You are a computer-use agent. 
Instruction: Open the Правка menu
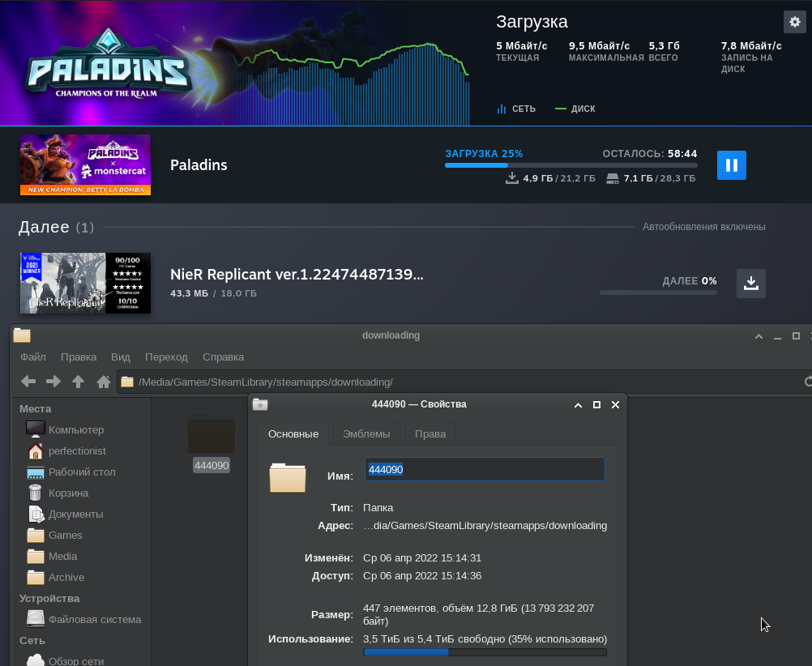coord(78,356)
